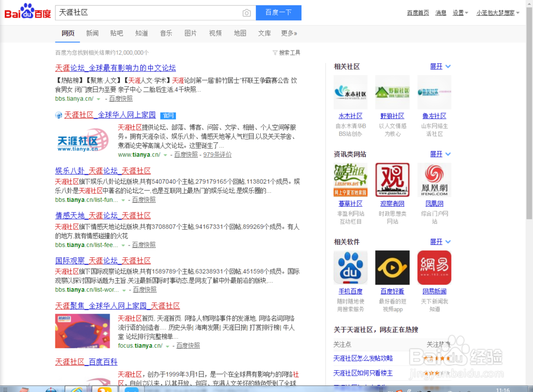Click 979条评价 reviews link

point(217,154)
